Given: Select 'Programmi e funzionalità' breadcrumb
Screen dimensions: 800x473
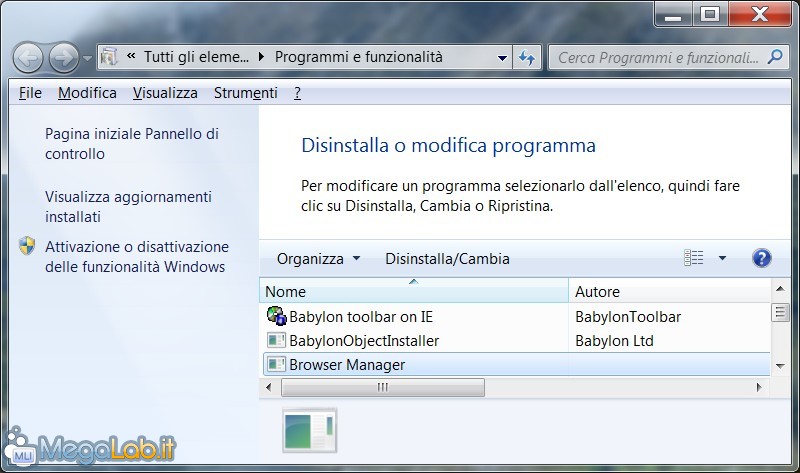Looking at the screenshot, I should click(359, 57).
